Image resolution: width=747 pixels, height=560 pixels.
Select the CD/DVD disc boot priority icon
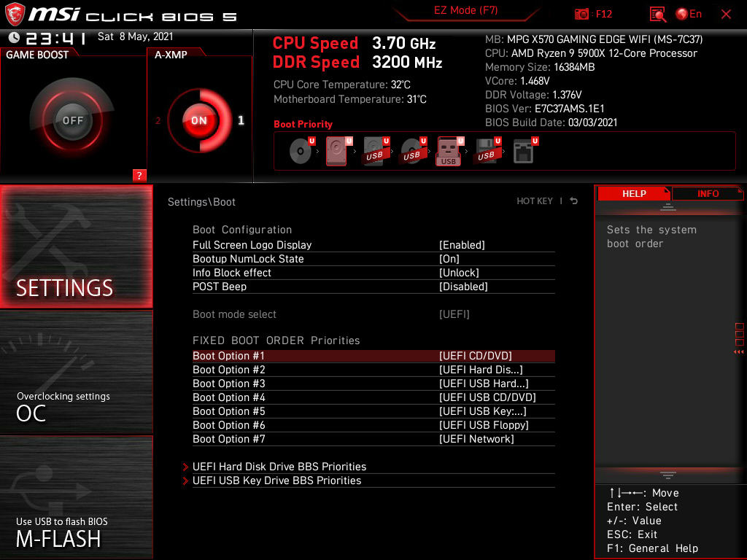pos(301,151)
